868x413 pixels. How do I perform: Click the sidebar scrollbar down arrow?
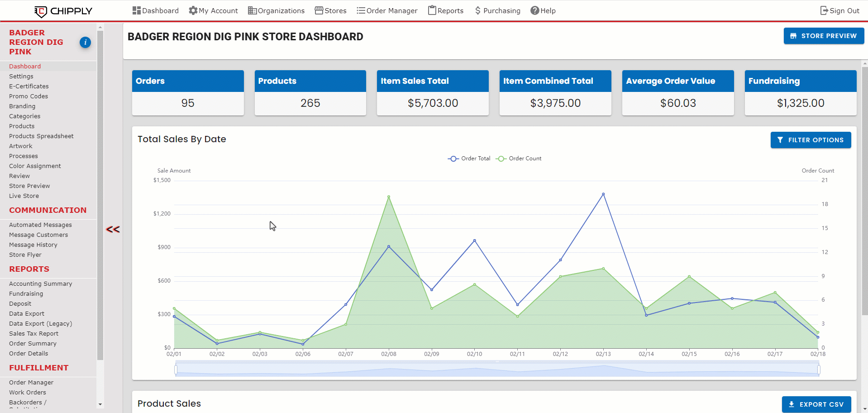coord(100,404)
